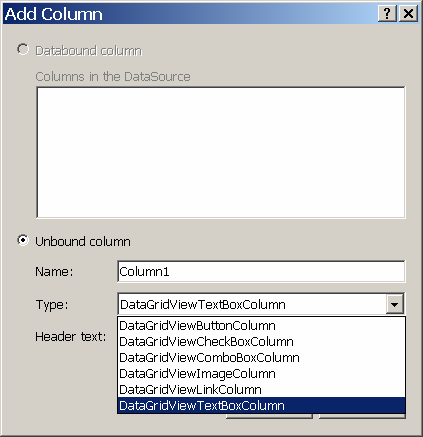
Task: Select highlighted DataGridViewTextBoxColumn list entry
Action: point(261,405)
